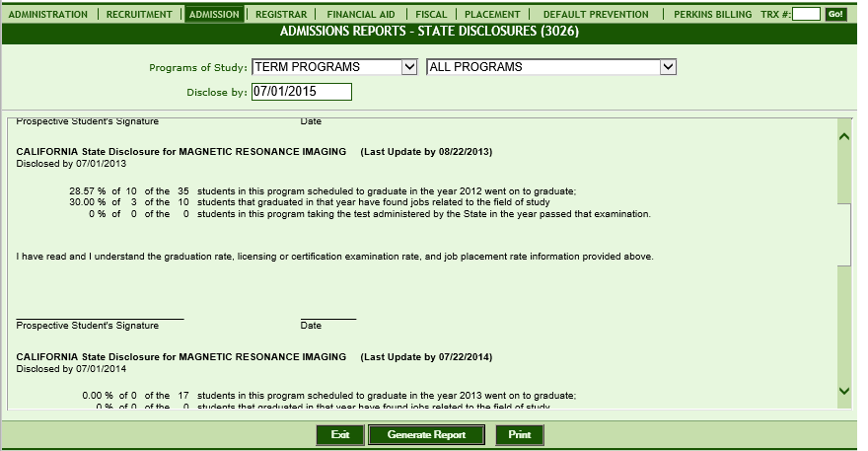The width and height of the screenshot is (868, 451).
Task: Open the RECRUITMENT menu
Action: tap(139, 15)
